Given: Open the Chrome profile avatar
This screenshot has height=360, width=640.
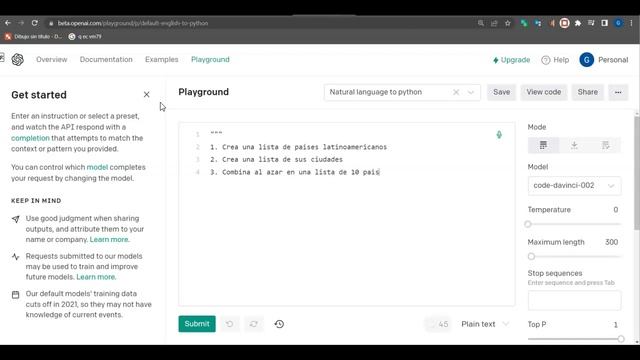Looking at the screenshot, I should (x=618, y=23).
